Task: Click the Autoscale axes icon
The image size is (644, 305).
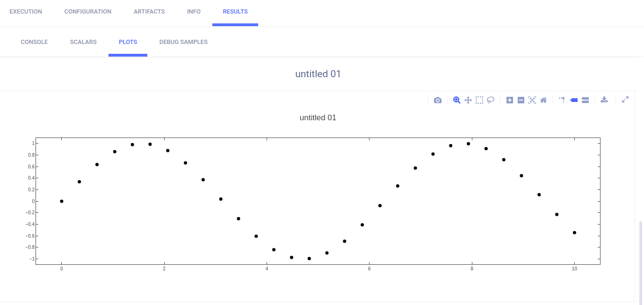Action: [532, 100]
